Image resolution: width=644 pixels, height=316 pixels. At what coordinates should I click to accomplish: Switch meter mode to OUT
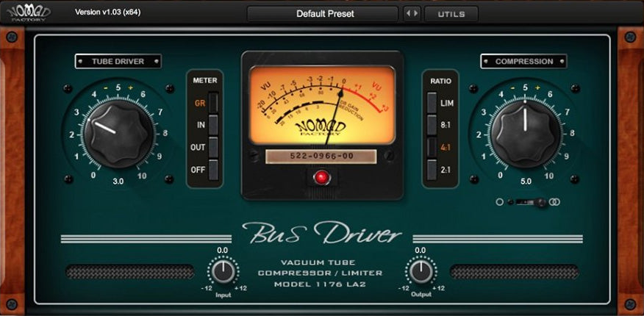pos(213,147)
